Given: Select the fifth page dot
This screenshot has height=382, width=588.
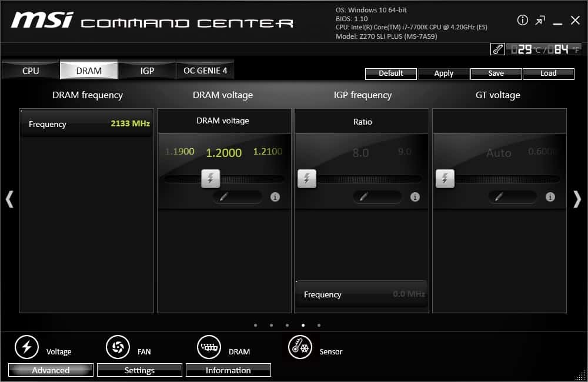Looking at the screenshot, I should 319,326.
